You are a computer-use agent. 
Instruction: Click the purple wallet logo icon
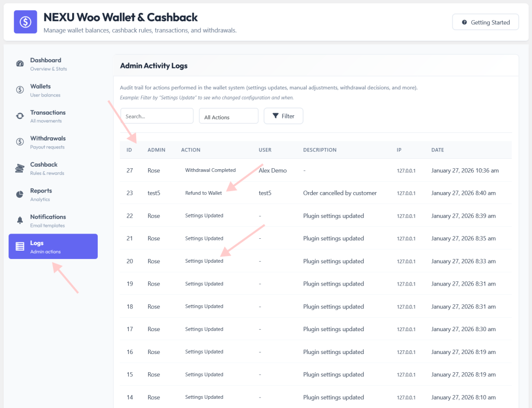[25, 22]
